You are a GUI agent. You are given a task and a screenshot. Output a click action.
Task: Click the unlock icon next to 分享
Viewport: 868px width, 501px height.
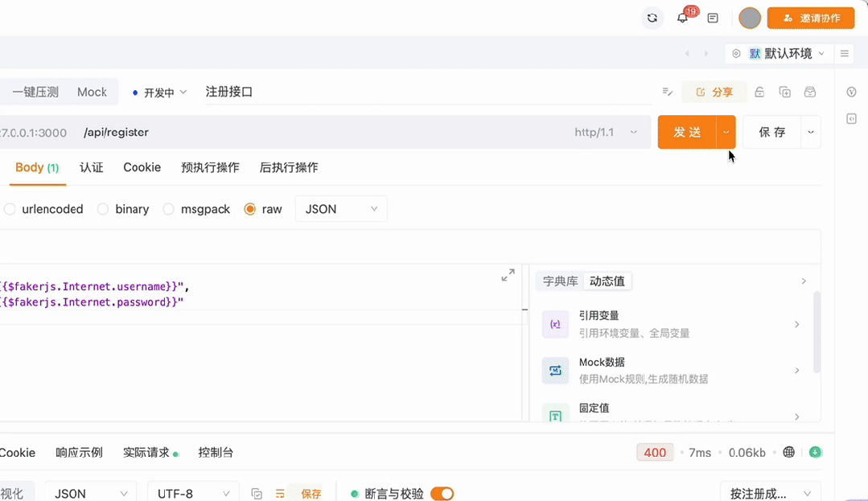tap(759, 92)
